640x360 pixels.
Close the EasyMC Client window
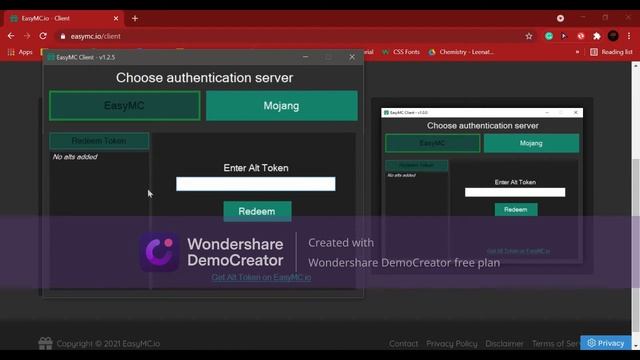tap(352, 57)
